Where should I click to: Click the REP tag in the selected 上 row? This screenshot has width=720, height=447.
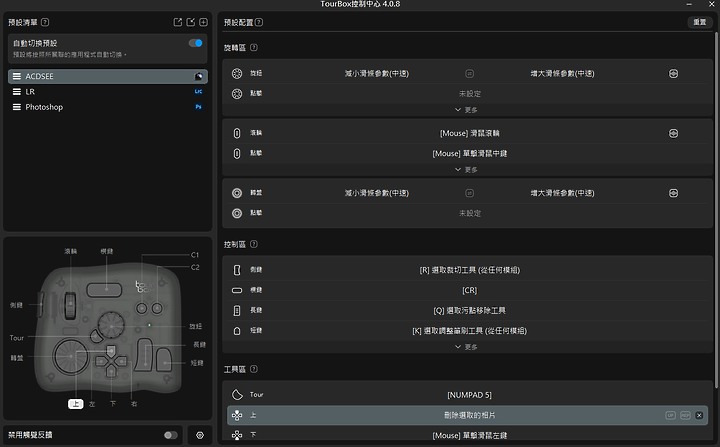pos(685,415)
